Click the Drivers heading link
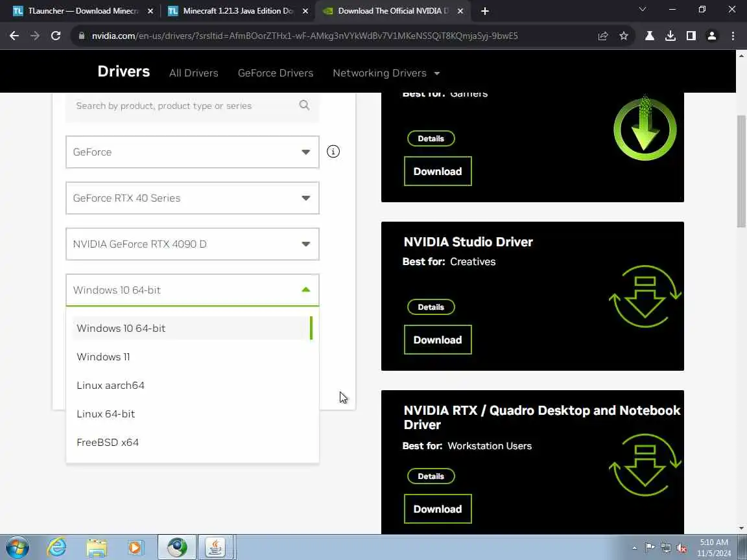Image resolution: width=747 pixels, height=560 pixels. click(x=124, y=71)
